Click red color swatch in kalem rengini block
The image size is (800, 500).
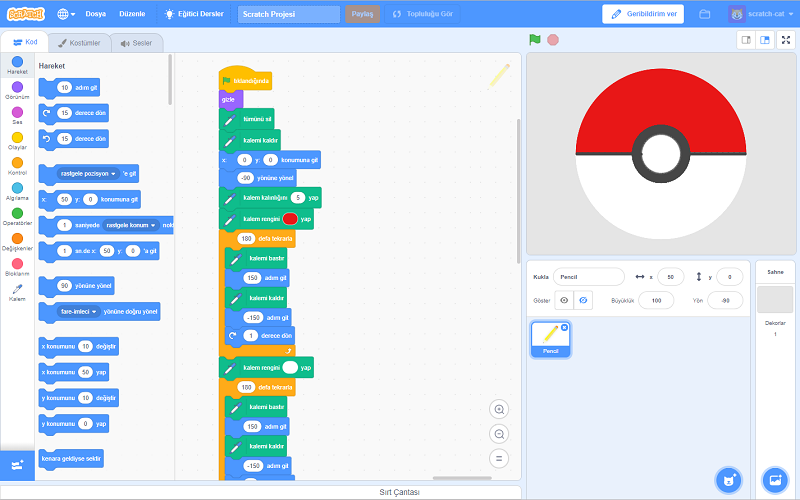(x=290, y=219)
